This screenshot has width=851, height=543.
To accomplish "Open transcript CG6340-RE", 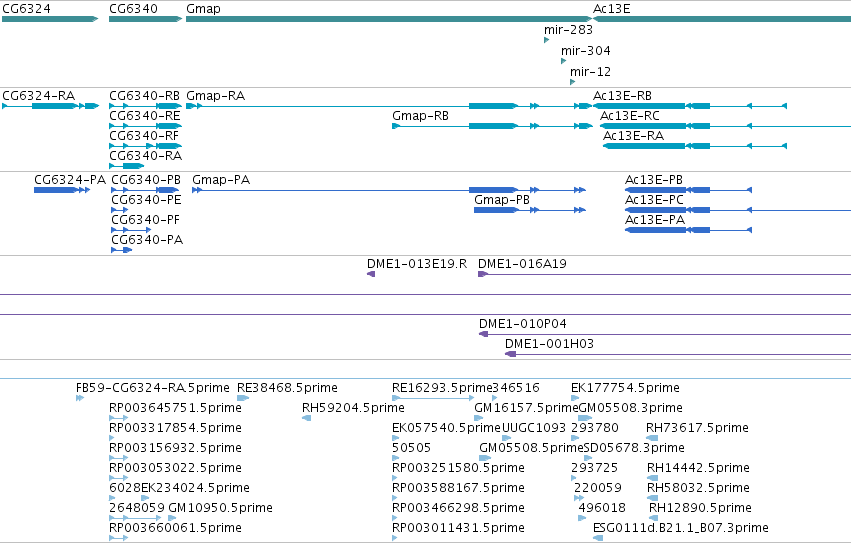I will click(x=144, y=116).
